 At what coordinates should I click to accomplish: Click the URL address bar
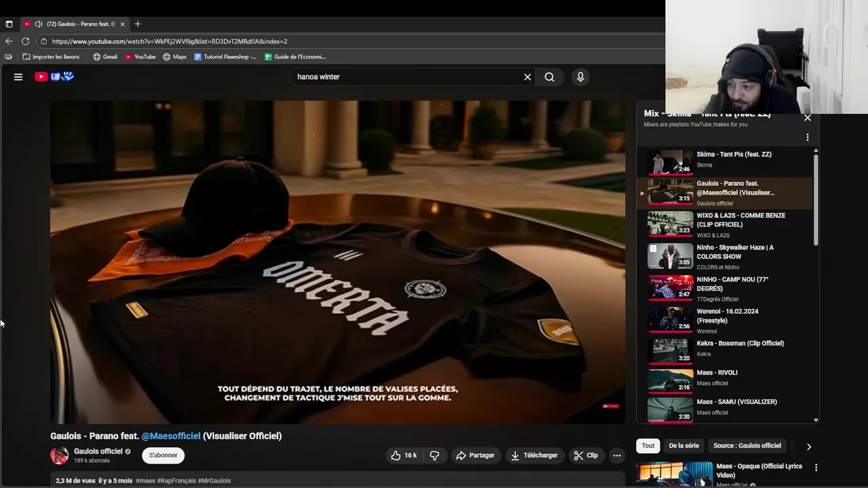click(349, 41)
